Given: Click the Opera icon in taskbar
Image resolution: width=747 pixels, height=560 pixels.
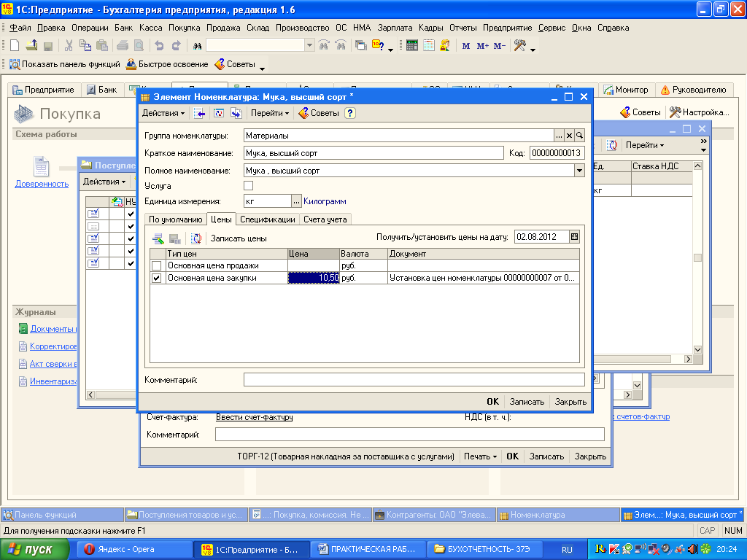Looking at the screenshot, I should click(x=89, y=549).
